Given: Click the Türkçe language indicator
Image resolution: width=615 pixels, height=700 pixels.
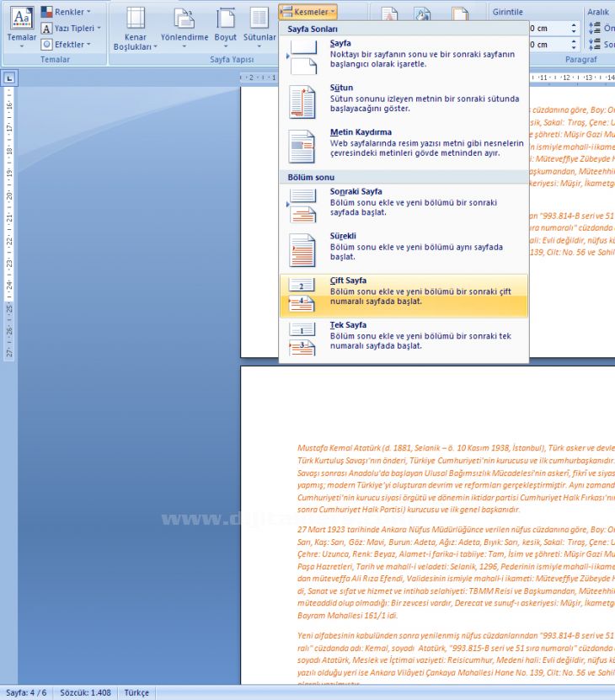Looking at the screenshot, I should click(x=136, y=692).
